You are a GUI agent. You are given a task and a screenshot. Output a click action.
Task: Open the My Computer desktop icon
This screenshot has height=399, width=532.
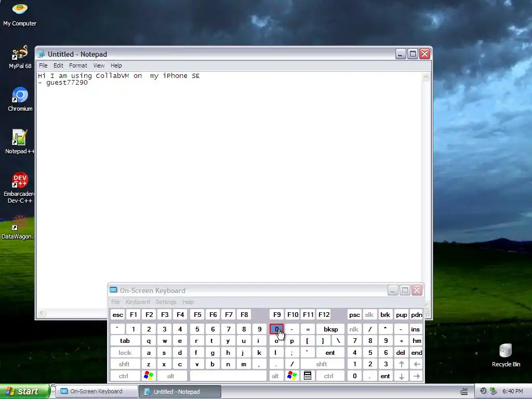click(x=20, y=14)
